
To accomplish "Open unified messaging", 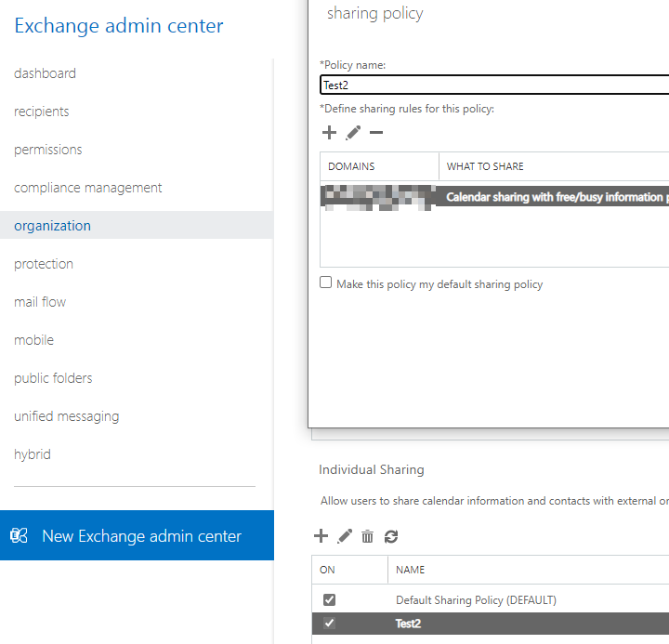I will click(67, 416).
